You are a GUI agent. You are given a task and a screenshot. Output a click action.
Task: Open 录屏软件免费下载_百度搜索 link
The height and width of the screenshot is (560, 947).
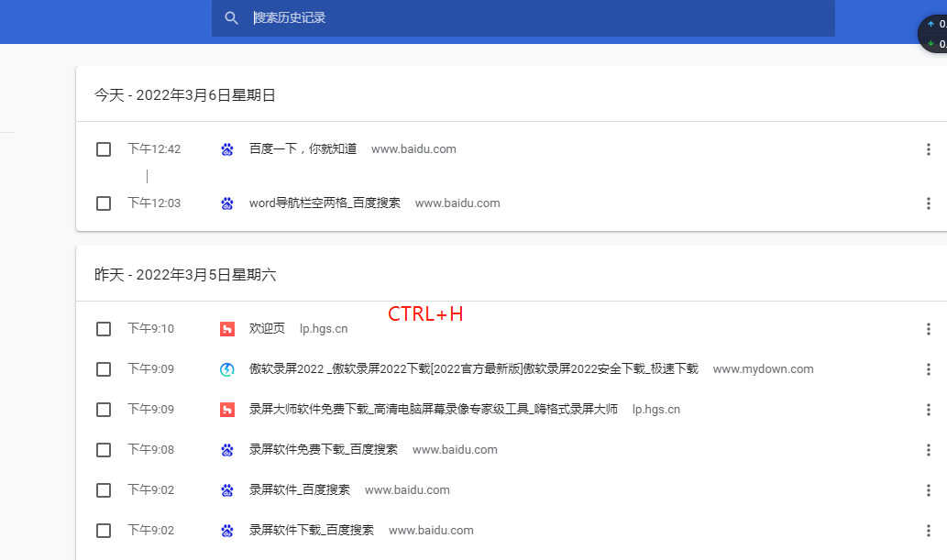(324, 450)
